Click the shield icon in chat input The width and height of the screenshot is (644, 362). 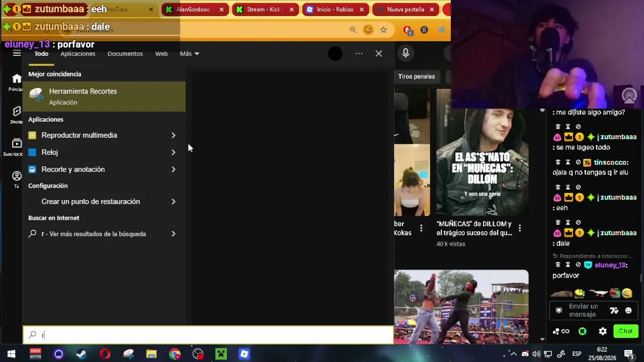(x=558, y=311)
